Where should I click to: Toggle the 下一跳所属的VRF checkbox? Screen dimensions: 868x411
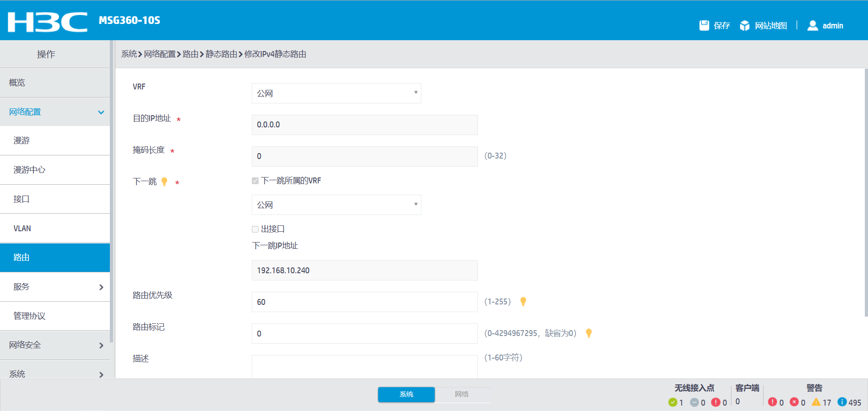(255, 181)
